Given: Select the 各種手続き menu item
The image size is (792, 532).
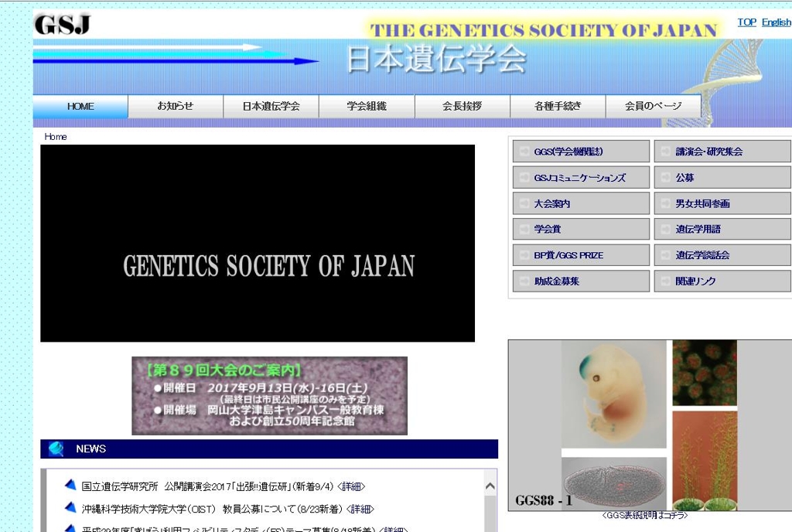Looking at the screenshot, I should coord(558,107).
